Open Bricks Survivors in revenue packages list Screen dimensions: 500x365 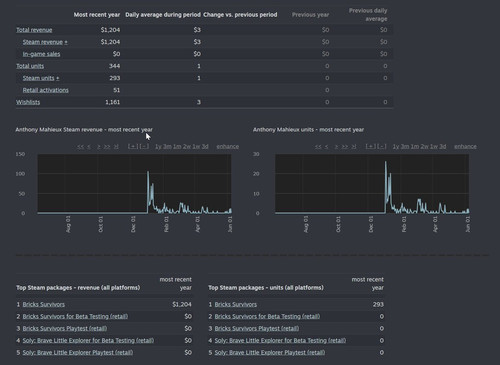tap(44, 304)
